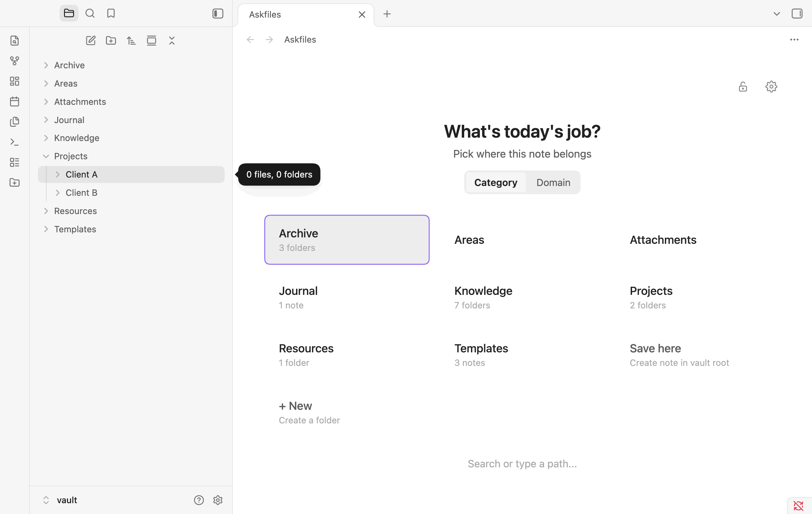Screen dimensions: 812x514
Task: Expand the Client B subfolder
Action: [x=58, y=193]
